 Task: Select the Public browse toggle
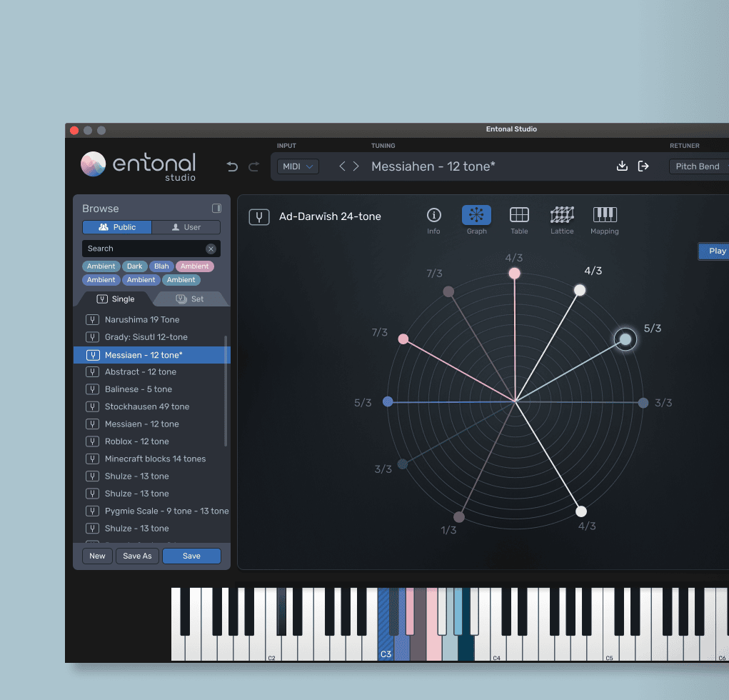pyautogui.click(x=117, y=227)
